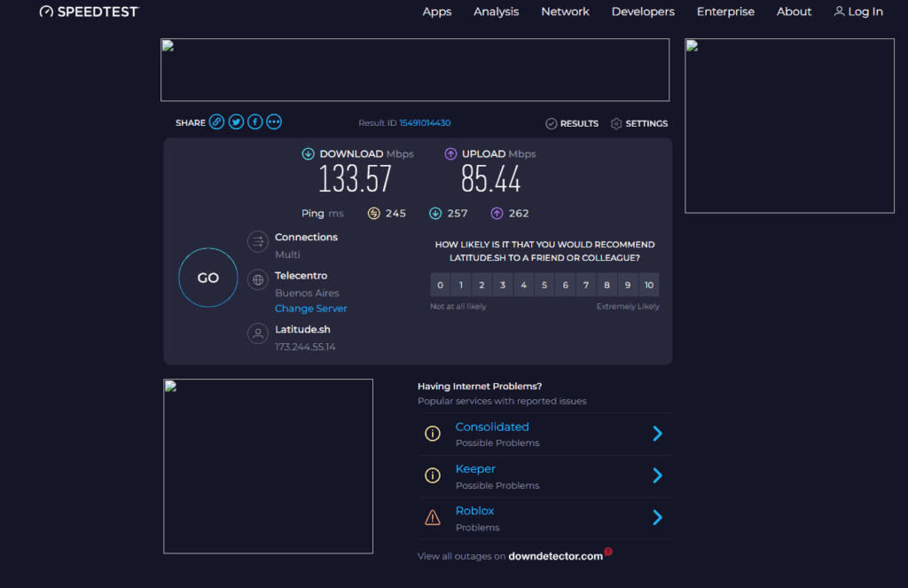Select rating 5 on recommendation scale

(x=544, y=285)
